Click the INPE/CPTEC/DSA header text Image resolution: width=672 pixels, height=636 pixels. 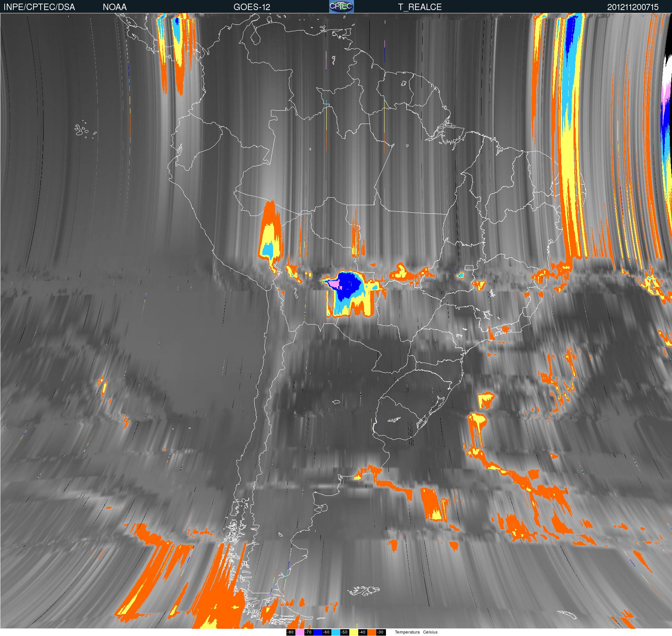(x=39, y=7)
